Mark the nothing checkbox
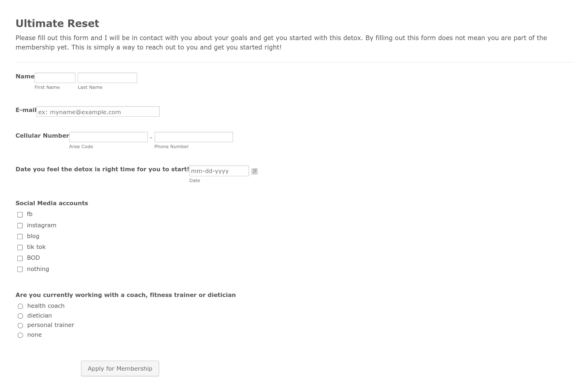This screenshot has width=588, height=392. 20,269
